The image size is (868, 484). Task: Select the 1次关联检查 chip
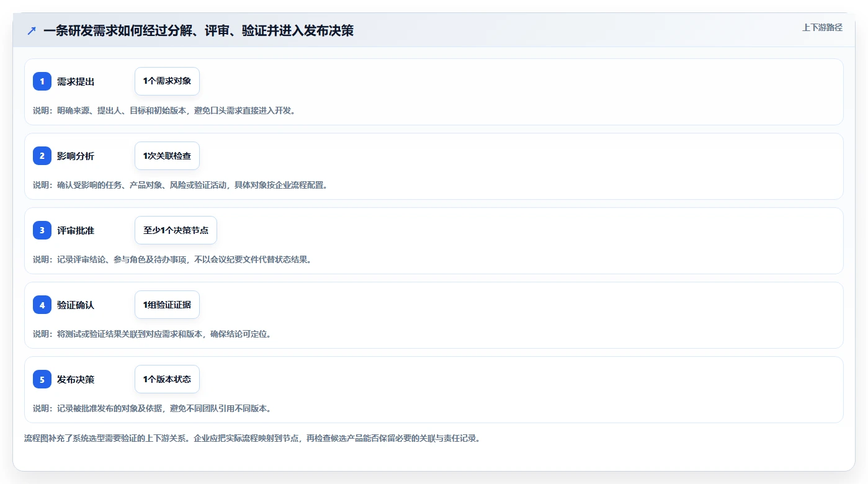(x=167, y=156)
